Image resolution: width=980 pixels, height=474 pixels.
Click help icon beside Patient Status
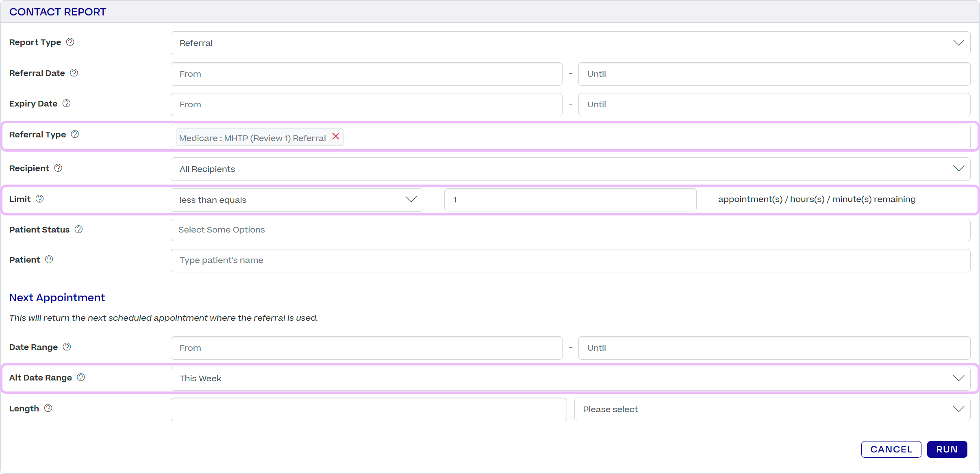click(79, 229)
